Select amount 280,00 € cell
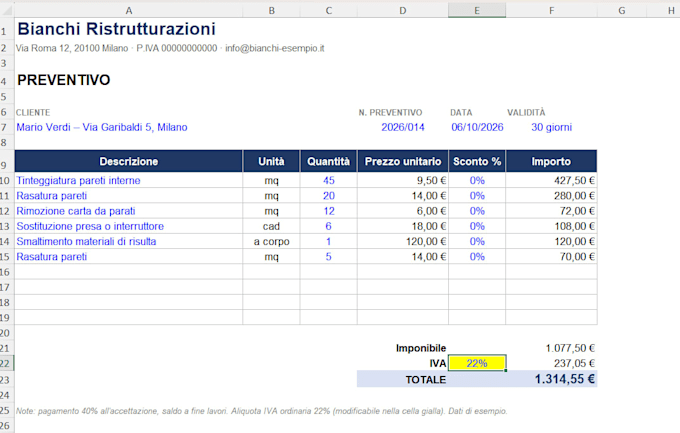 tap(551, 196)
